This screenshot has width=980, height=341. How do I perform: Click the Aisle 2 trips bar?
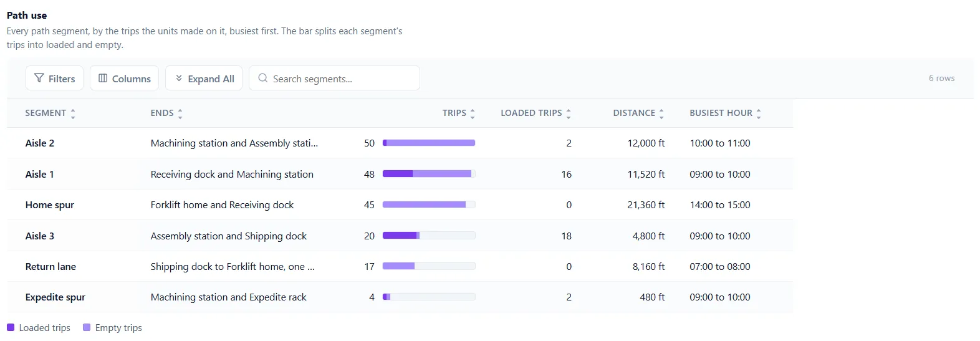(429, 143)
